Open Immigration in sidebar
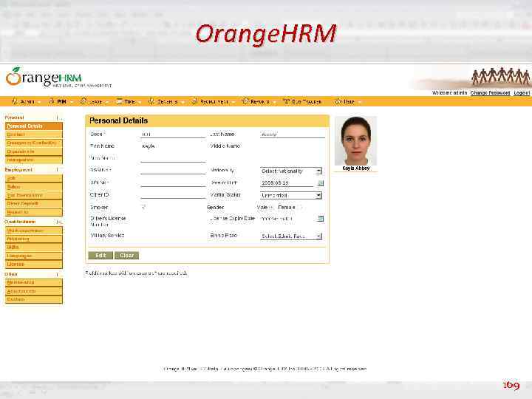This screenshot has width=532, height=399. tap(34, 160)
